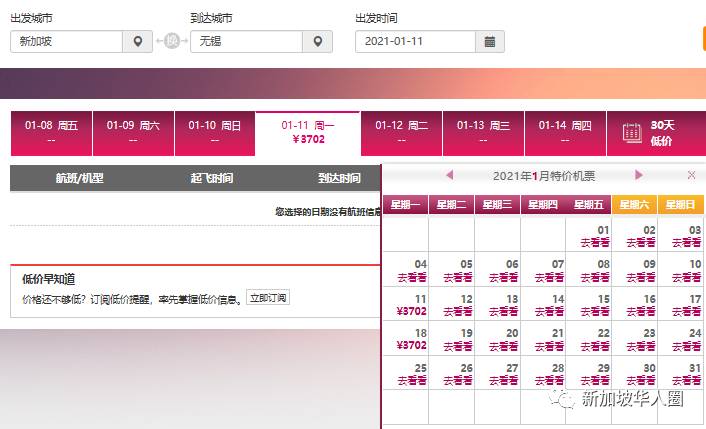The width and height of the screenshot is (706, 429).
Task: Click 去看看 for January 22
Action: 595,346
